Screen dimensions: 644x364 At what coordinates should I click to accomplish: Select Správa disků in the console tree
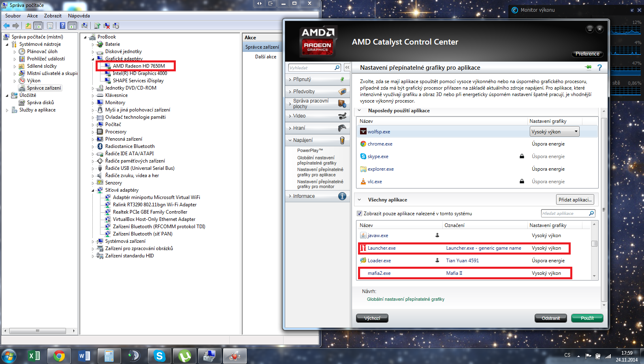(x=40, y=103)
